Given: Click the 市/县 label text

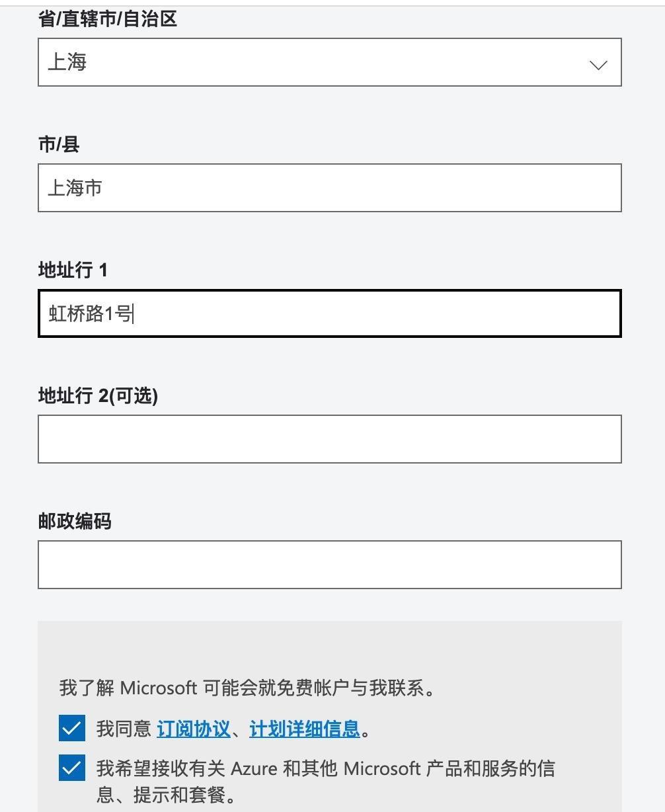Looking at the screenshot, I should coord(59,144).
